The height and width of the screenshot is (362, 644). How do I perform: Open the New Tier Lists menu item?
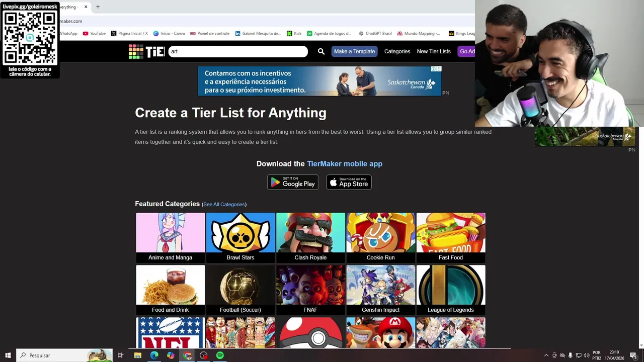pos(434,51)
